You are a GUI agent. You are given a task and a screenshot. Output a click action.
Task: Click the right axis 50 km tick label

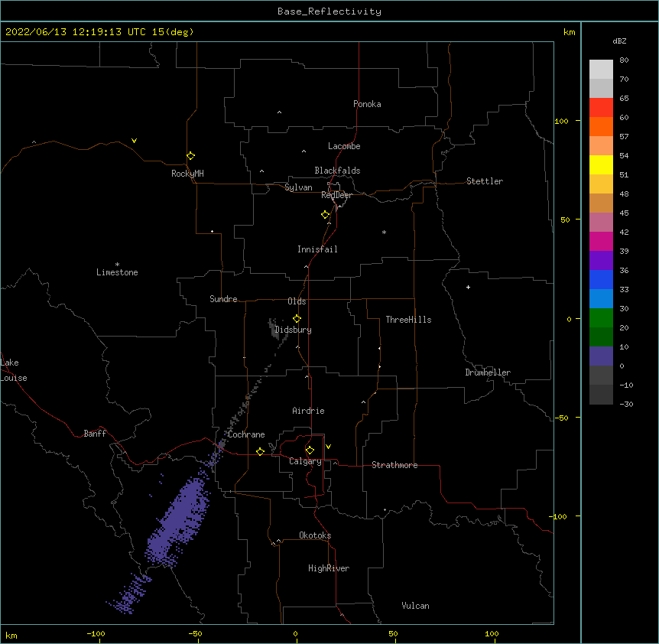[565, 220]
